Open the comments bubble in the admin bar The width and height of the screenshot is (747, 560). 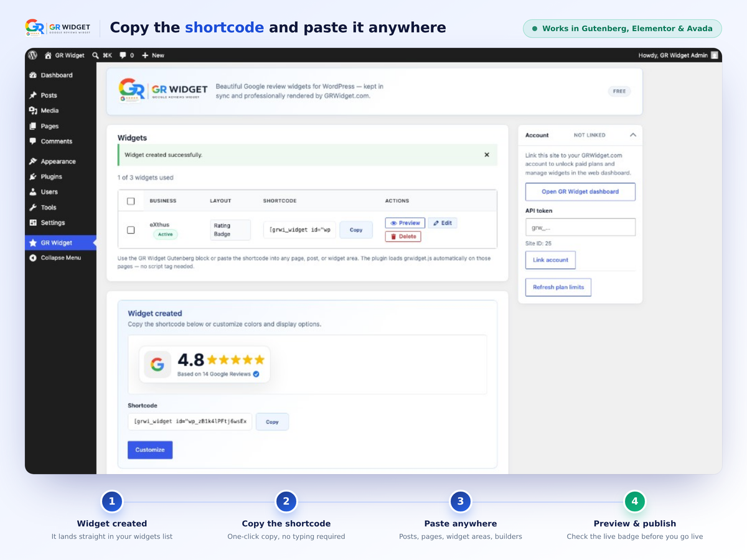[x=126, y=55]
